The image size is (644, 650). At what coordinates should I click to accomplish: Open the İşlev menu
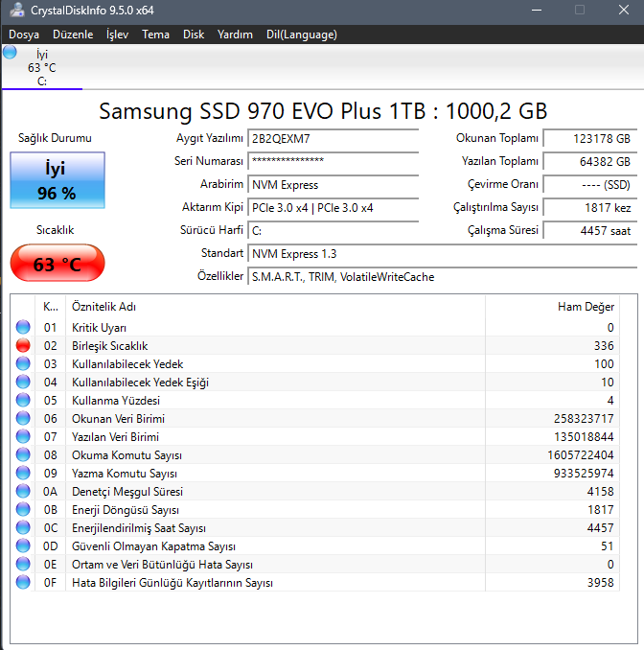117,35
